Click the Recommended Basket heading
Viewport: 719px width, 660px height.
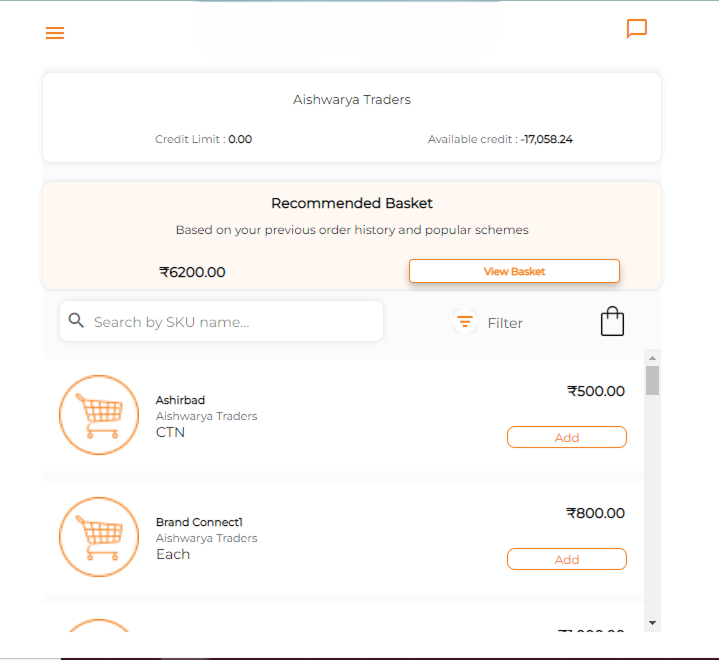[x=352, y=203]
